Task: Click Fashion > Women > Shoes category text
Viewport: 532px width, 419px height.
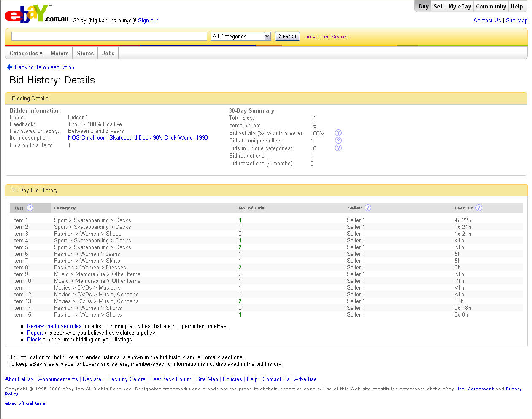Action: tap(88, 234)
